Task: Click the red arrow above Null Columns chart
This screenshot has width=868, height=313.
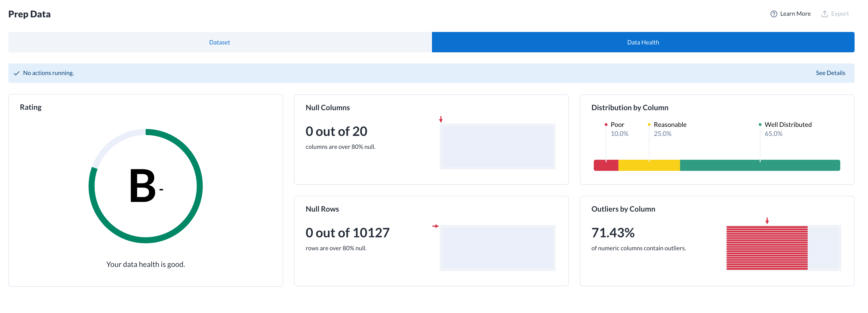Action: [441, 119]
